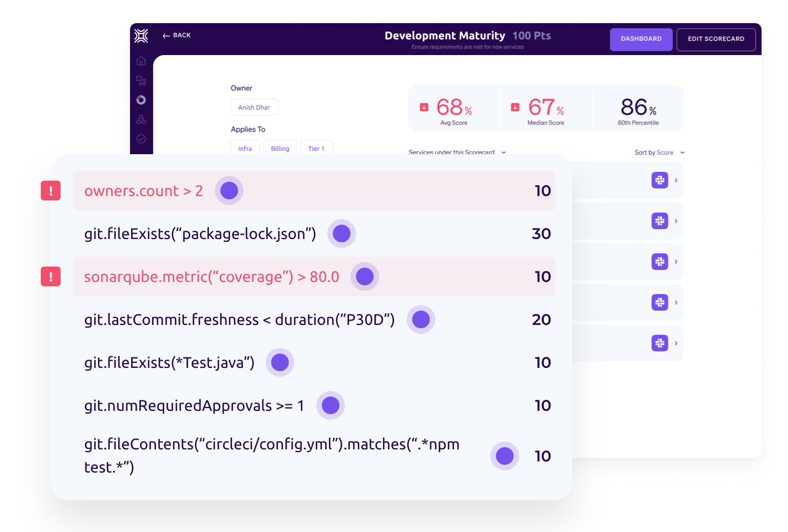Click purple dot next to numRequiredApprovals rule
Image resolution: width=788 pixels, height=532 pixels.
(x=331, y=405)
